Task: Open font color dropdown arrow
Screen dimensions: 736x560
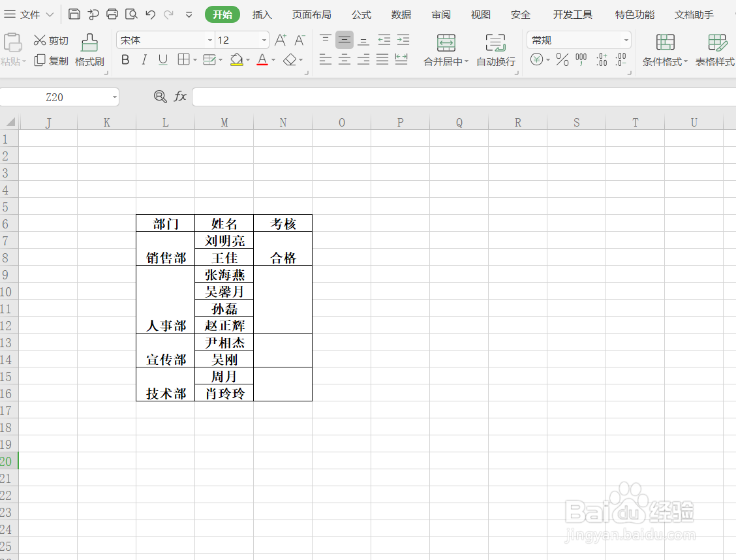Action: [273, 60]
